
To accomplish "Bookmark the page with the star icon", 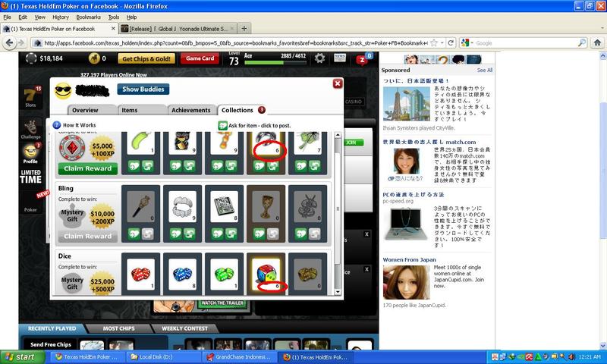I will point(434,43).
